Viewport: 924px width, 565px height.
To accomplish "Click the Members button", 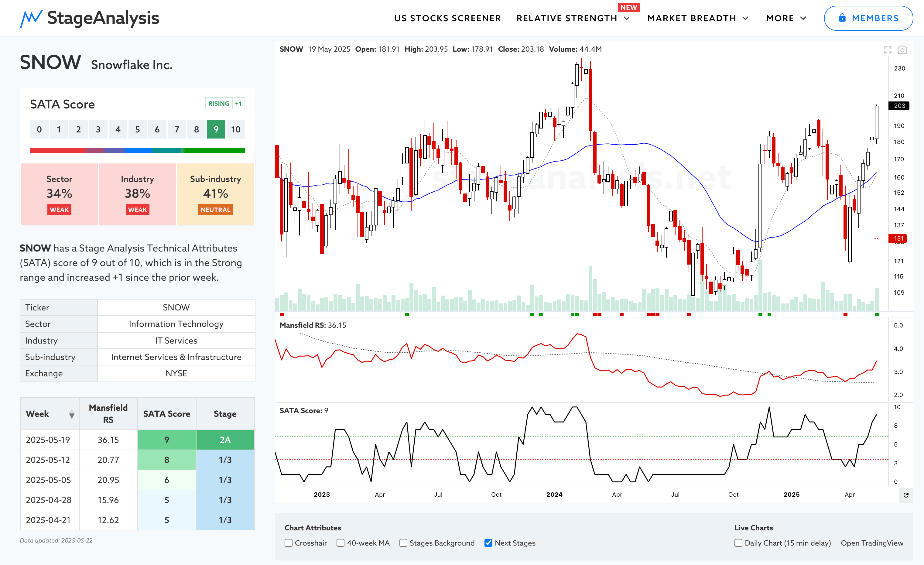I will [x=868, y=18].
